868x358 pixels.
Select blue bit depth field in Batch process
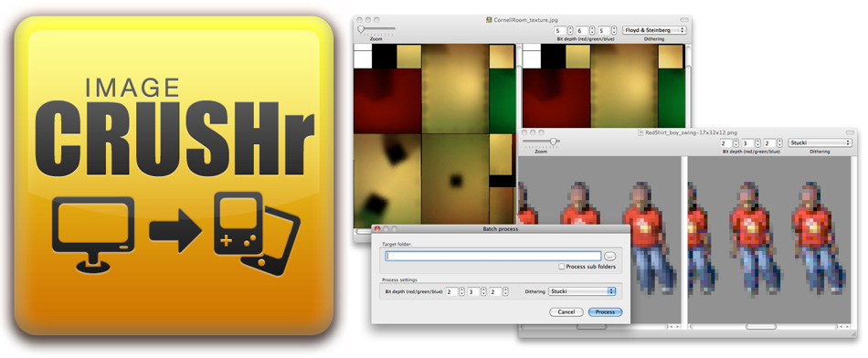click(x=494, y=291)
